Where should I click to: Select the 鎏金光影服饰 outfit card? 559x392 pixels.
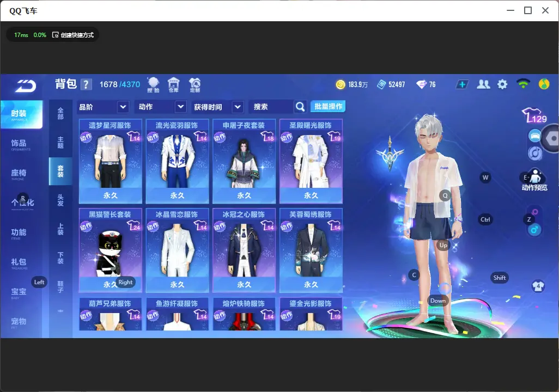(311, 314)
